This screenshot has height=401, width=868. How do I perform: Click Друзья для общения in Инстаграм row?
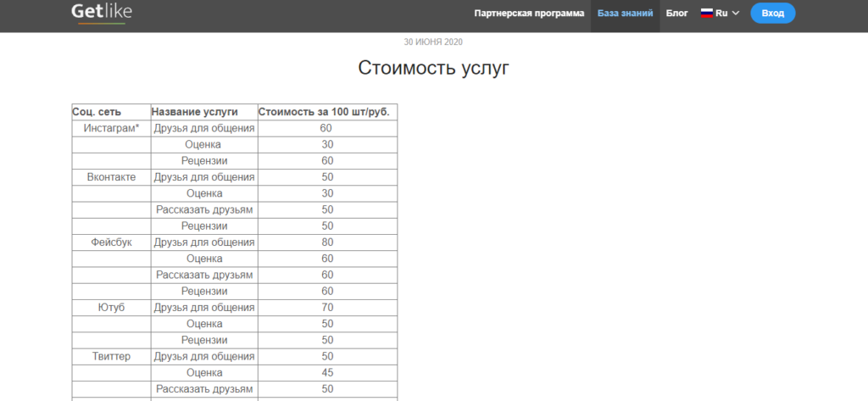(x=204, y=128)
